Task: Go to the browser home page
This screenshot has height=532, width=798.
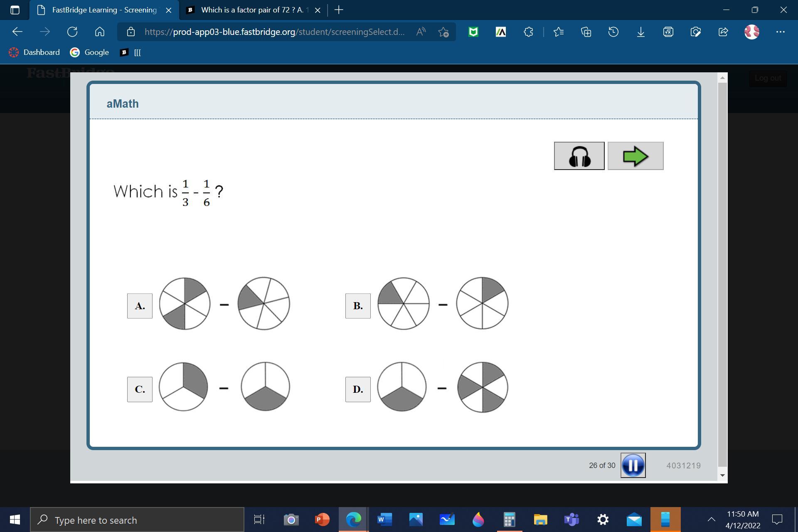Action: (x=100, y=32)
